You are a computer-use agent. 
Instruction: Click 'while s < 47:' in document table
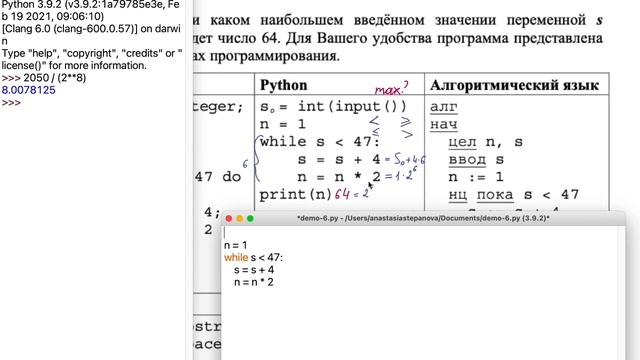[320, 142]
